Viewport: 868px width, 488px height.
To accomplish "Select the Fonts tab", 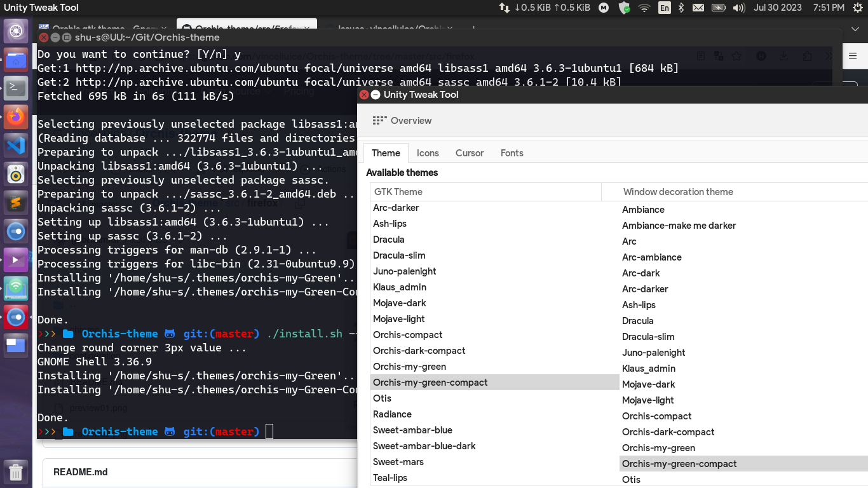I will pos(512,152).
